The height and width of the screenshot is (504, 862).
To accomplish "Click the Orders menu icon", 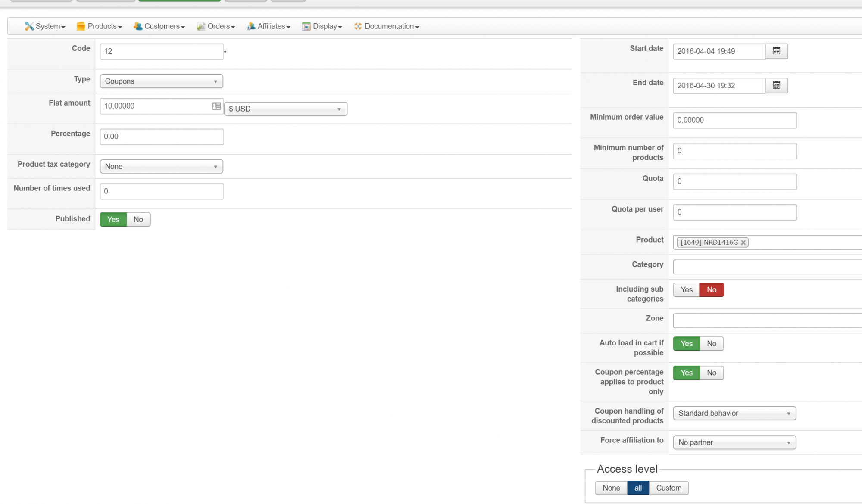I will [x=201, y=26].
